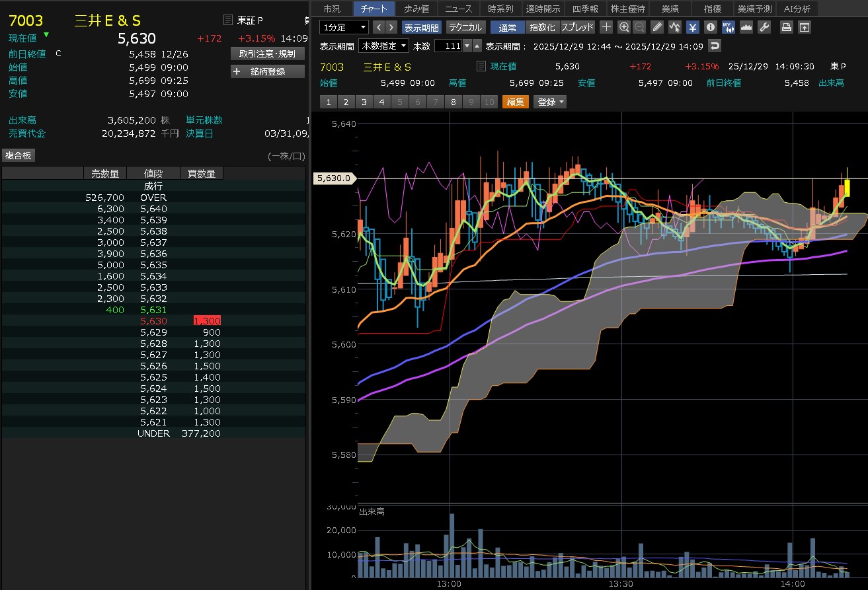Print the chart using printer icon
868x590 pixels.
(787, 27)
